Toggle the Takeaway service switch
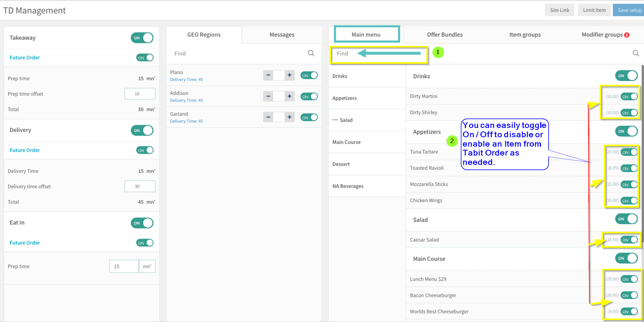This screenshot has height=322, width=644. tap(142, 38)
